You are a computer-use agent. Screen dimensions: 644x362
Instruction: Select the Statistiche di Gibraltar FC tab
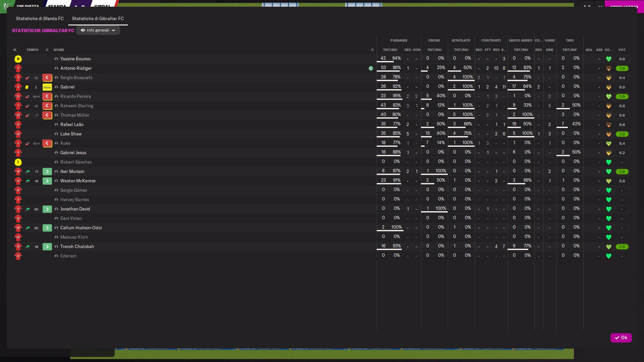point(98,19)
